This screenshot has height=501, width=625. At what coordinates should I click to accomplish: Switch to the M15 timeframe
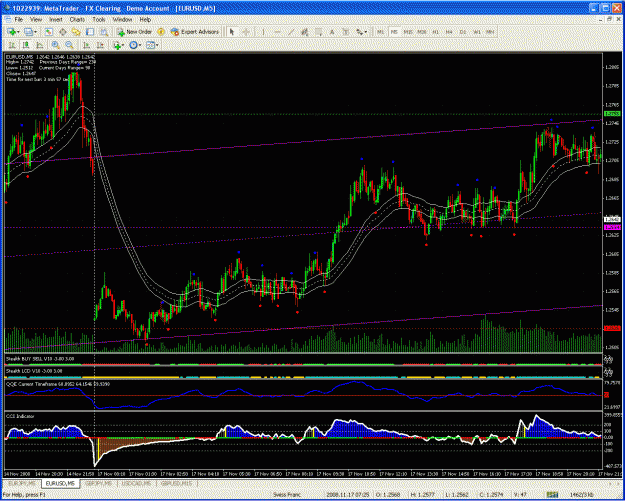click(x=408, y=32)
